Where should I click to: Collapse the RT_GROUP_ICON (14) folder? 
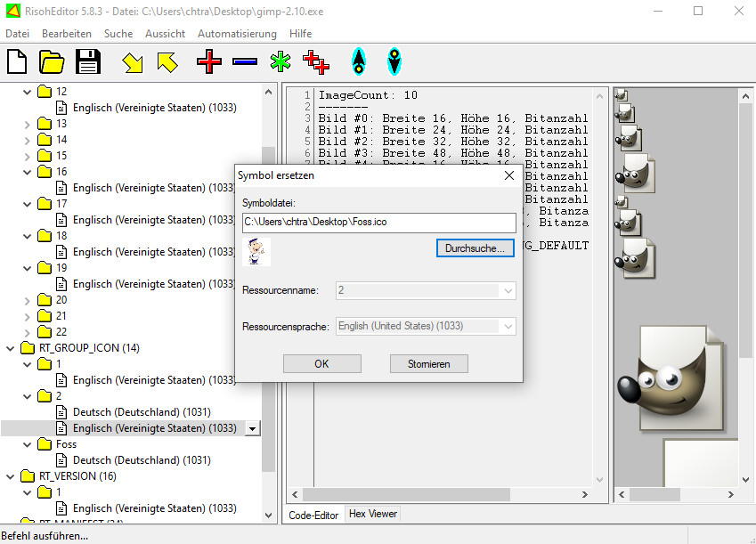point(12,348)
